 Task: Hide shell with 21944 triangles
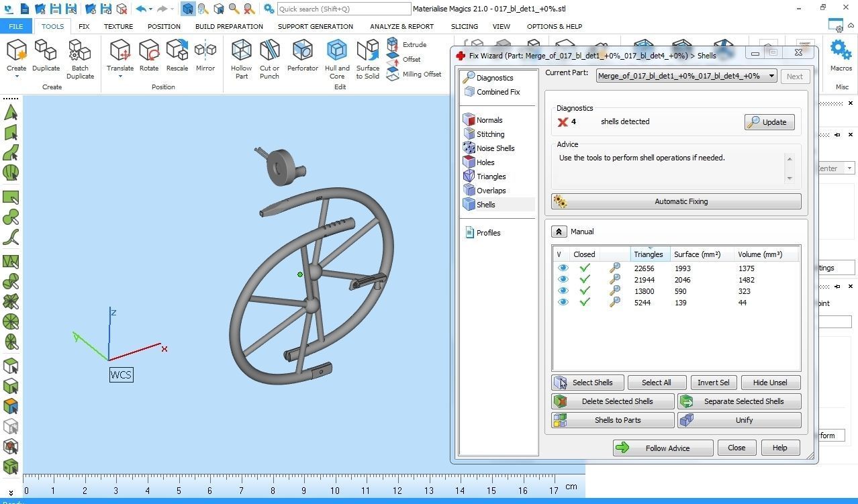tap(563, 280)
